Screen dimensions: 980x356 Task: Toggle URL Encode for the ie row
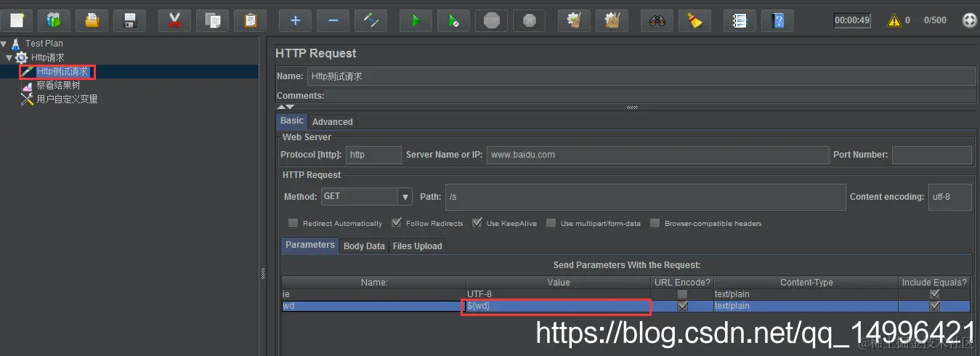pos(682,294)
